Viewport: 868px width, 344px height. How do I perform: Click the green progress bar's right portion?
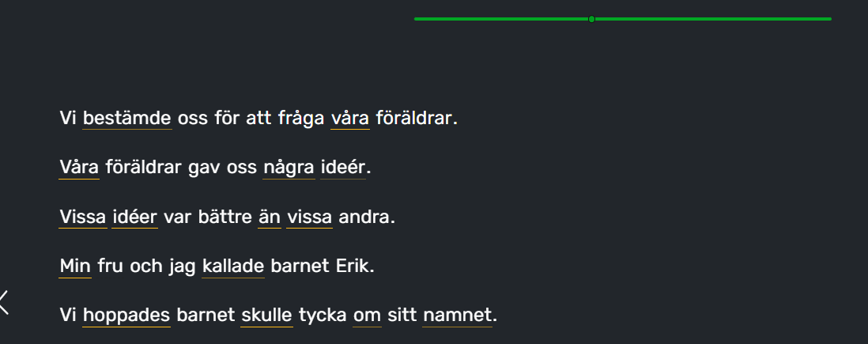pos(713,19)
